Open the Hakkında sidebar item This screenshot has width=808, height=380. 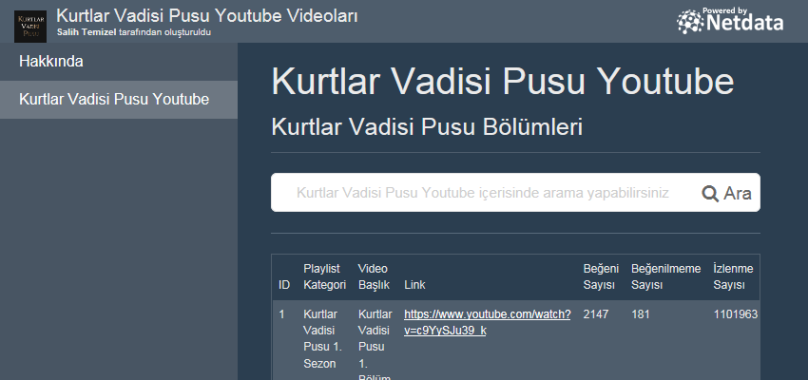pyautogui.click(x=119, y=61)
